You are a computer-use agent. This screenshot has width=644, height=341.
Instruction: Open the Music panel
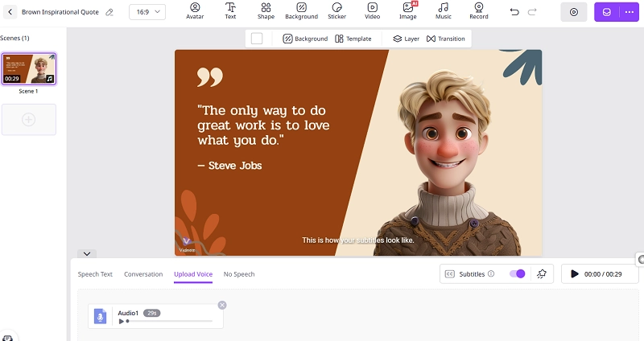444,10
